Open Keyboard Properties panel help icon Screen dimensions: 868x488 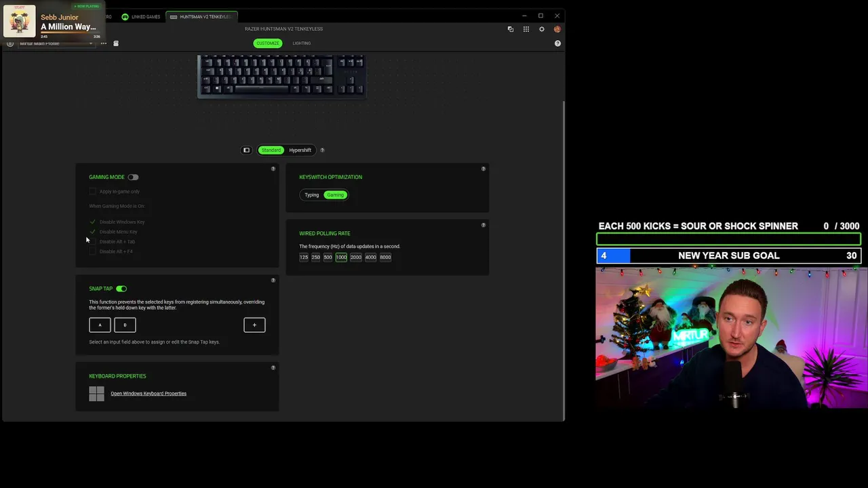tap(273, 368)
